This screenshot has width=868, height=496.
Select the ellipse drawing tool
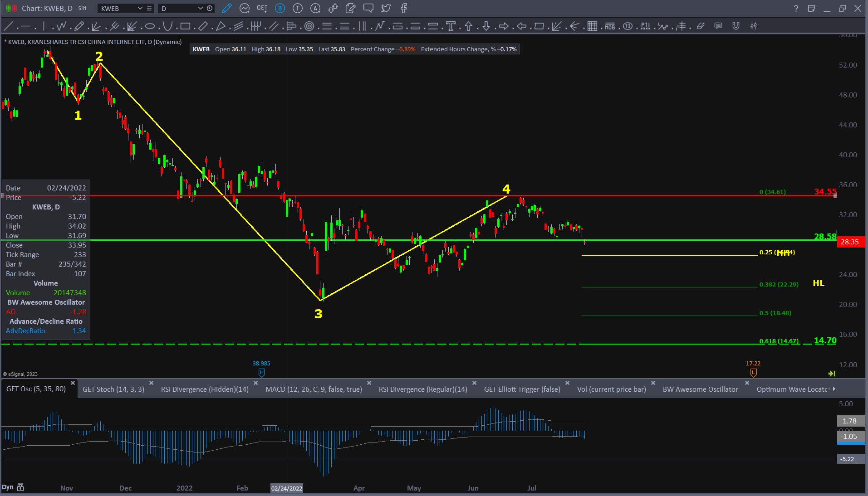tap(150, 26)
